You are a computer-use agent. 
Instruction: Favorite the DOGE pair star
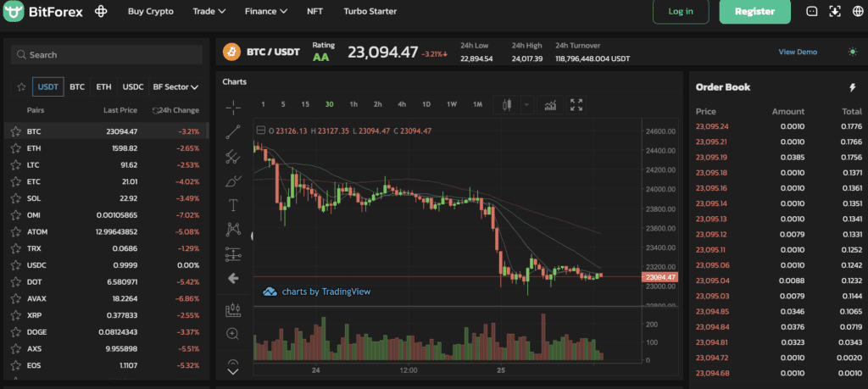(x=15, y=332)
